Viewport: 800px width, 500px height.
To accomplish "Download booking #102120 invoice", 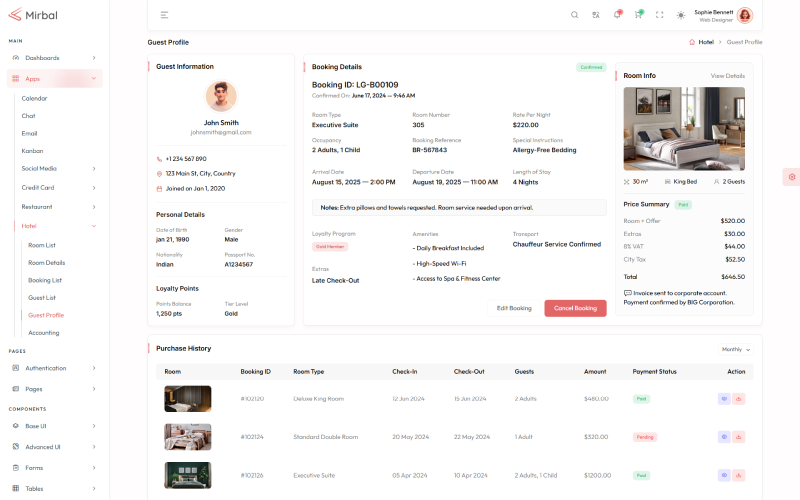I will pos(739,398).
